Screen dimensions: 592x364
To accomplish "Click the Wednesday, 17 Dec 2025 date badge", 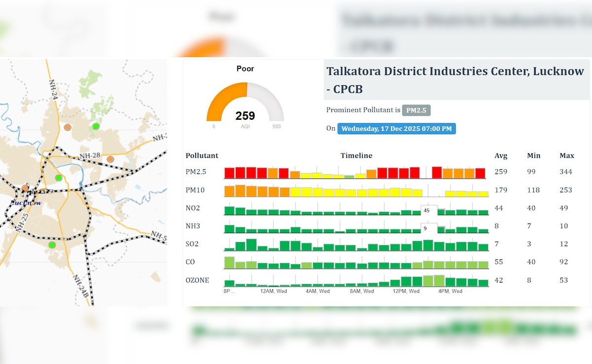I will [x=397, y=129].
